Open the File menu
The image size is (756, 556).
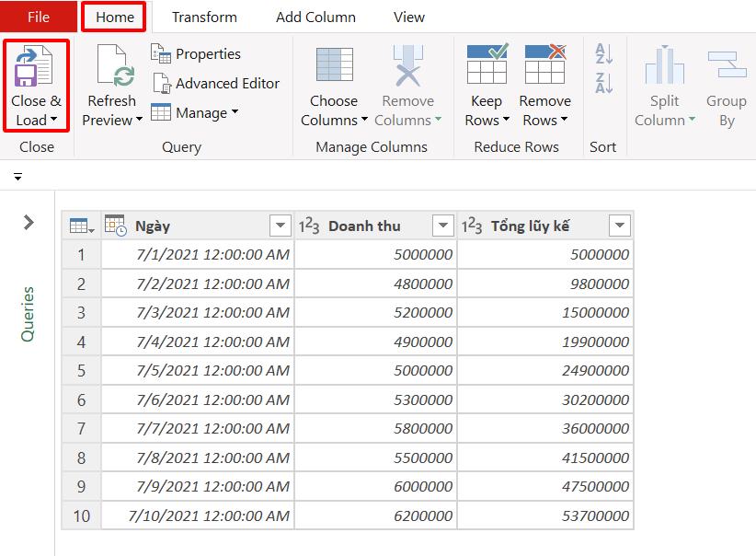click(x=37, y=16)
